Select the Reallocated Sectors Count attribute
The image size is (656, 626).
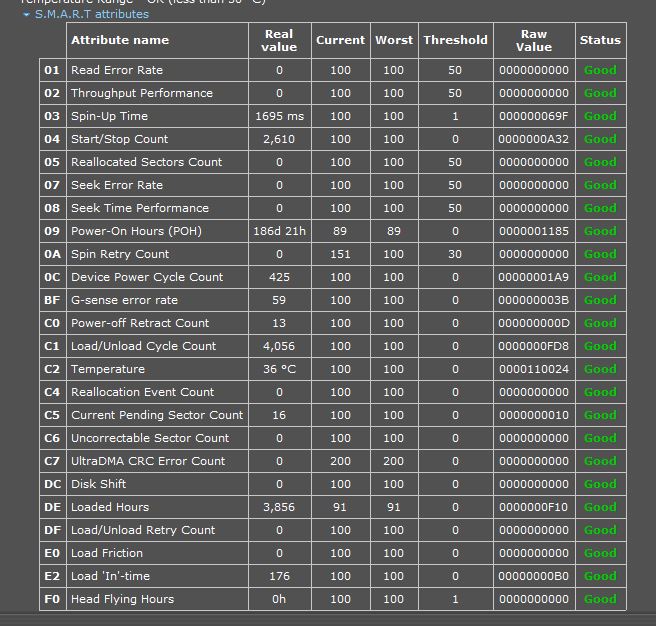coord(146,162)
